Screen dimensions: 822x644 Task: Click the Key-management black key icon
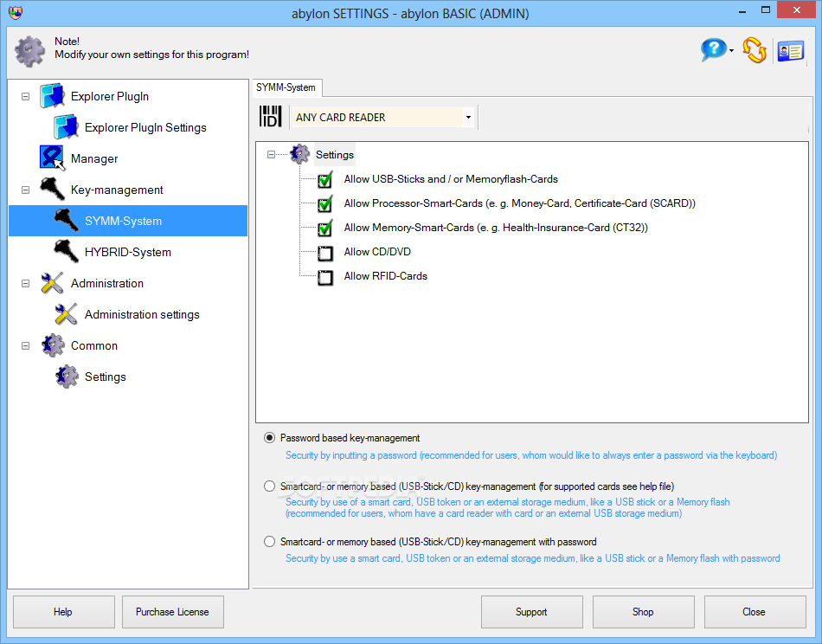pyautogui.click(x=53, y=190)
